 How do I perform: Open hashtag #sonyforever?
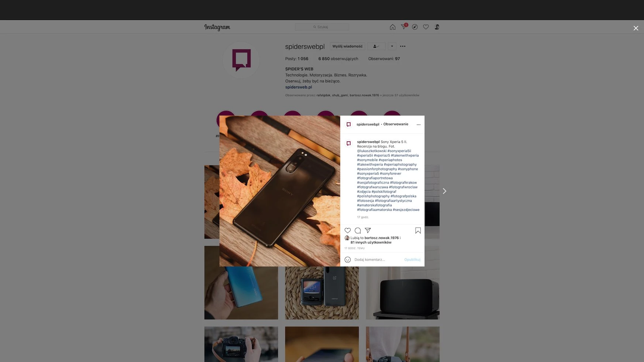tap(390, 174)
